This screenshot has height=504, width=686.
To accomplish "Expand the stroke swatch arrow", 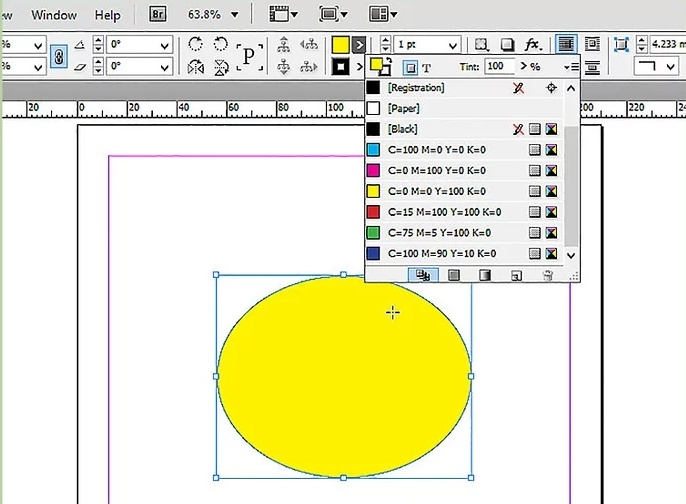I will [x=359, y=67].
